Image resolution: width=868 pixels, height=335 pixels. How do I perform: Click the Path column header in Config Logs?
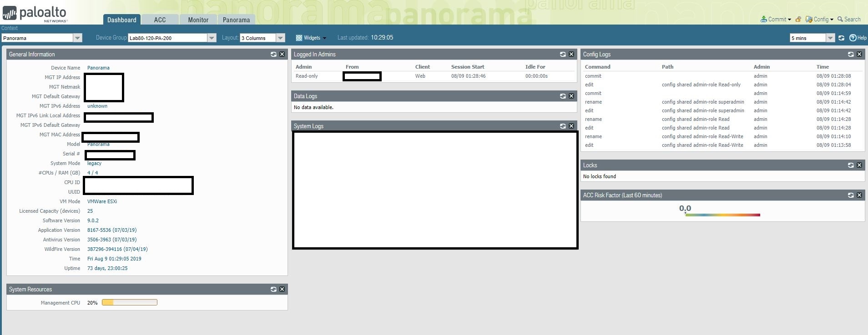[667, 67]
